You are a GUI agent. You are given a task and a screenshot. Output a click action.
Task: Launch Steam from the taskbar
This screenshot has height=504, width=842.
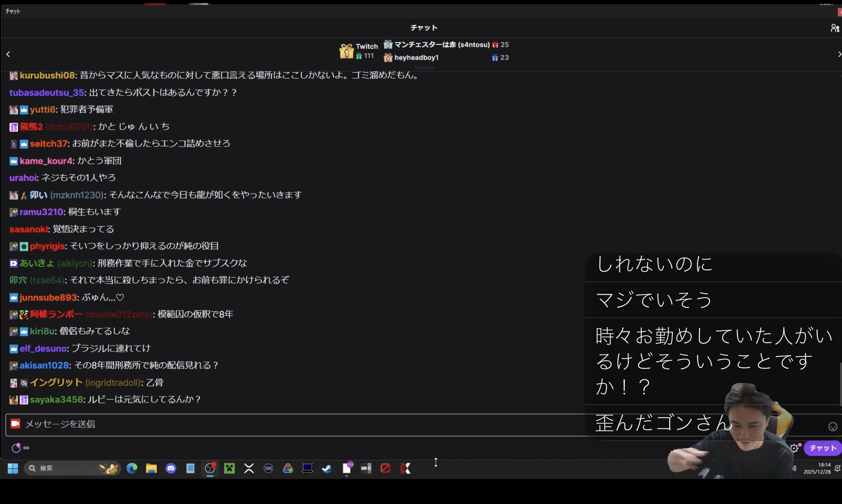point(327,468)
